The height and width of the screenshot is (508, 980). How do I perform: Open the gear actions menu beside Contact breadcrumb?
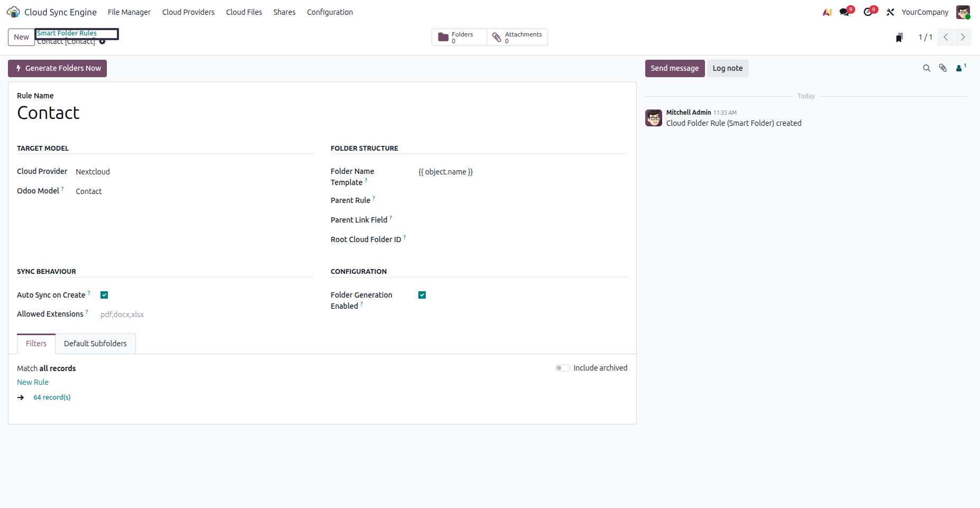point(103,42)
